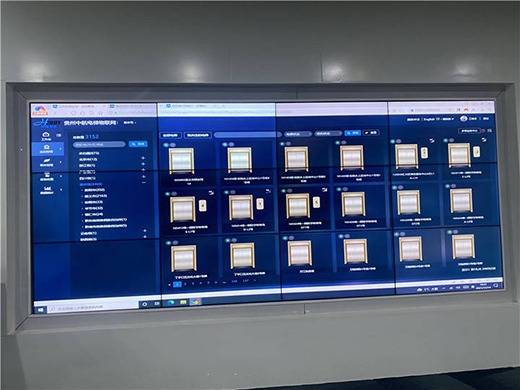Click the search input above the region tree
The image size is (520, 390).
99,144
